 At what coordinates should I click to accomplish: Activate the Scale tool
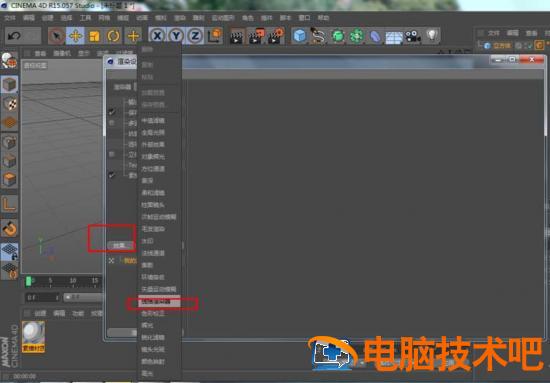pyautogui.click(x=94, y=36)
